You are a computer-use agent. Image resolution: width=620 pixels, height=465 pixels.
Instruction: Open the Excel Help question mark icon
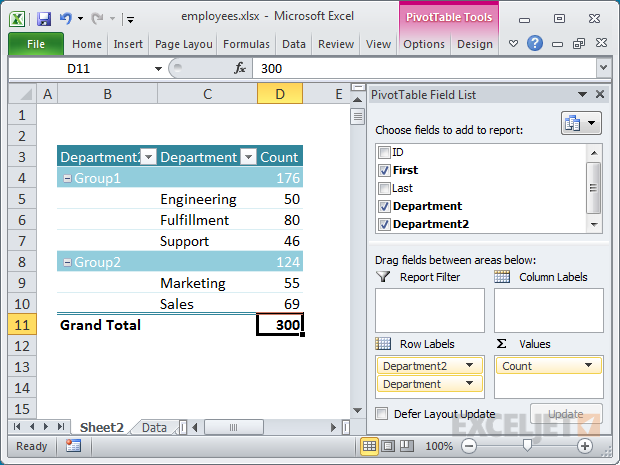tap(536, 44)
